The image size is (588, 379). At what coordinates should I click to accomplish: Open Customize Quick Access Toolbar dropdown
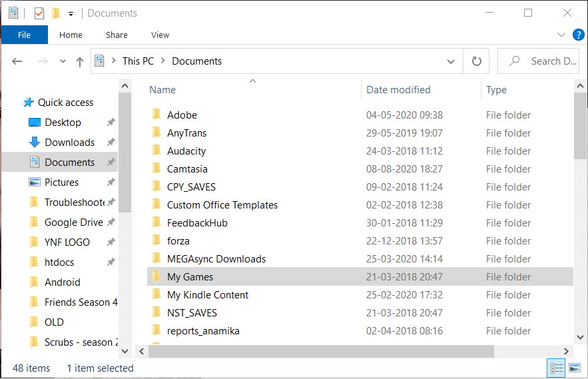point(71,13)
